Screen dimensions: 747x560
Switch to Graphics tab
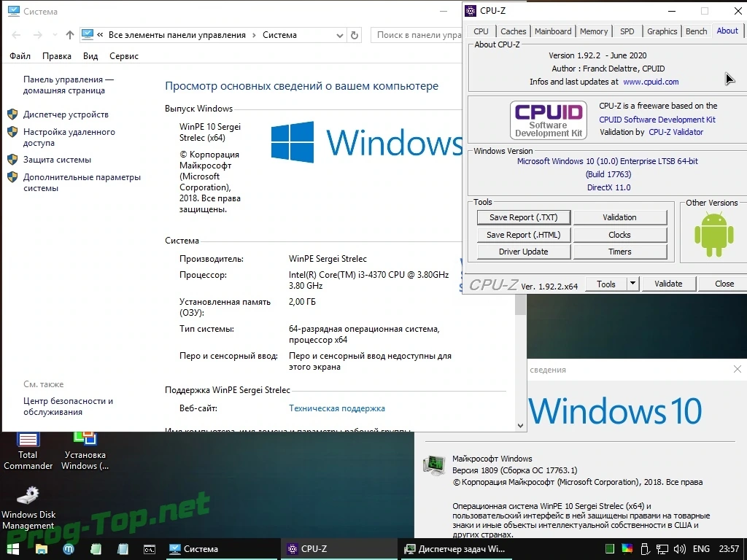point(662,31)
